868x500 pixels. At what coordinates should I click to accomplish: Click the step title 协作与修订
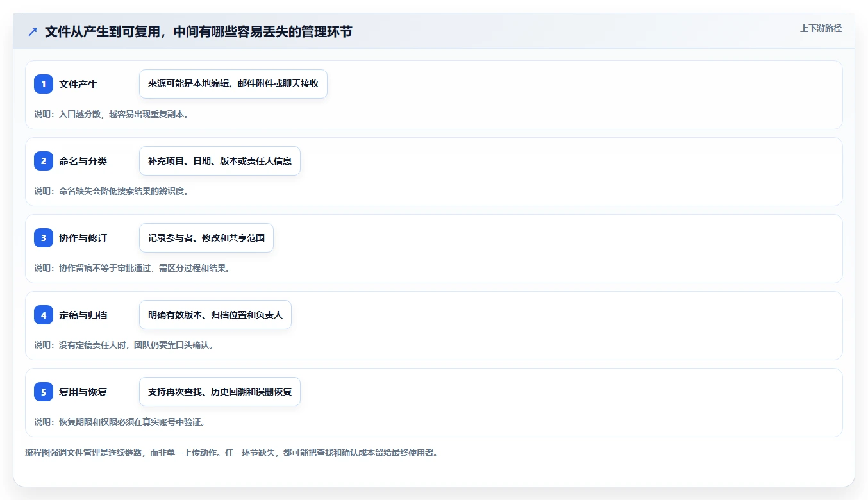[83, 238]
